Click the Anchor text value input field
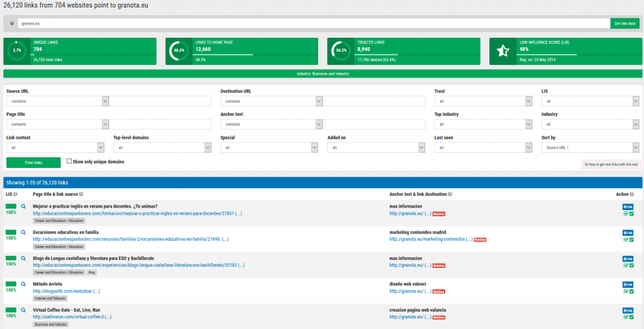644x329 pixels. click(x=374, y=124)
